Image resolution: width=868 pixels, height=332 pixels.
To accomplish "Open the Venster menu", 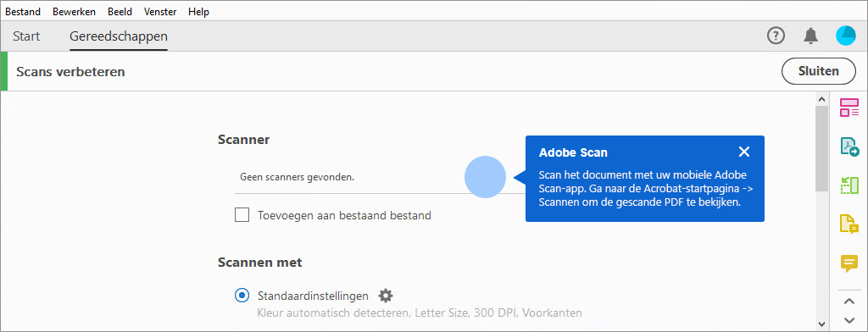I will [x=160, y=12].
